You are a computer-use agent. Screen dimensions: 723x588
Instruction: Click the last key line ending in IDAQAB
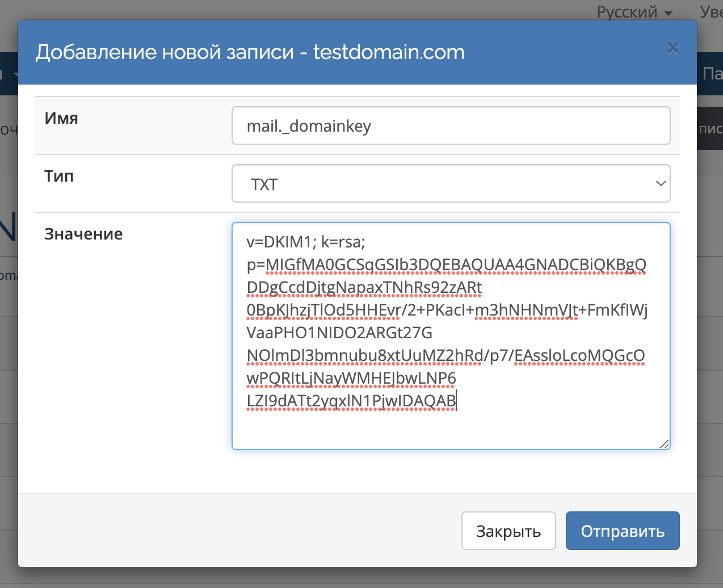[x=351, y=401]
